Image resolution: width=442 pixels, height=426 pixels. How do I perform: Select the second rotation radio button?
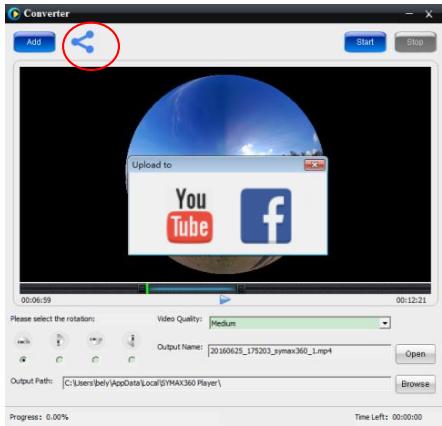click(59, 360)
